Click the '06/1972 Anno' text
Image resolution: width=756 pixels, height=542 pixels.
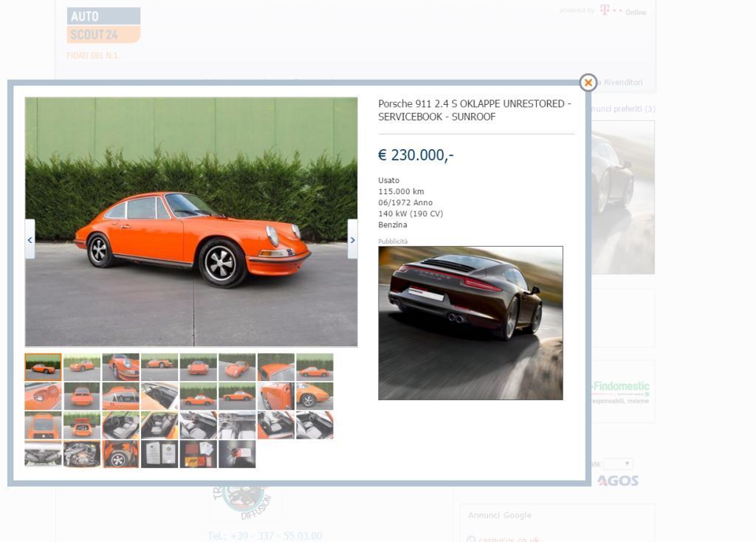tap(405, 202)
